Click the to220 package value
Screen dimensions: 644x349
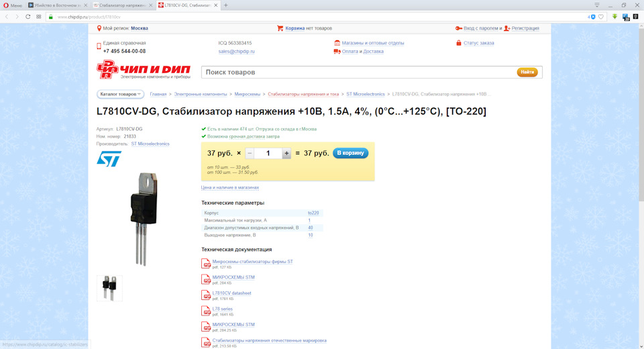[313, 213]
